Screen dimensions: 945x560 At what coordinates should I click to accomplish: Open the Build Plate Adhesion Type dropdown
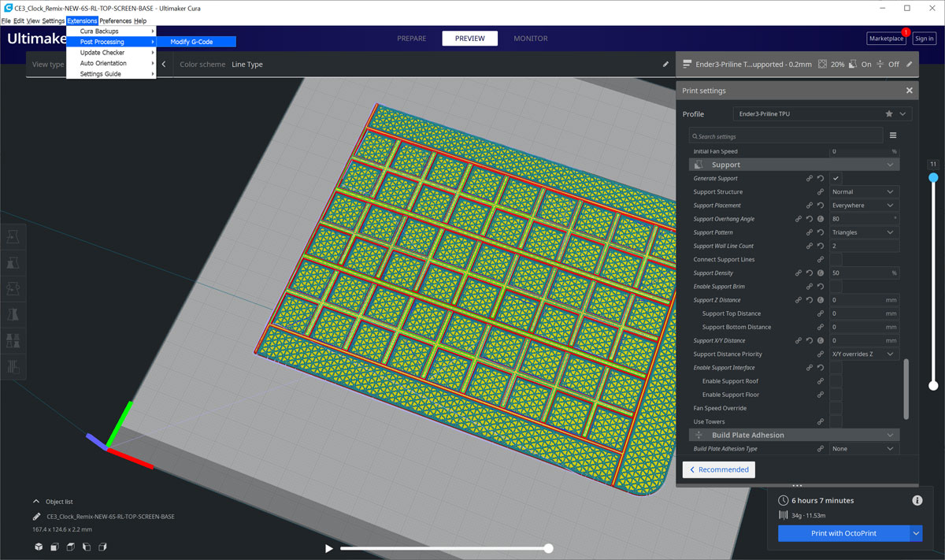click(x=864, y=449)
